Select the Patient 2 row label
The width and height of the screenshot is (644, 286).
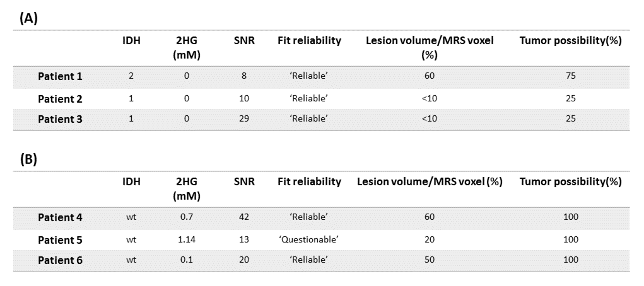click(60, 98)
